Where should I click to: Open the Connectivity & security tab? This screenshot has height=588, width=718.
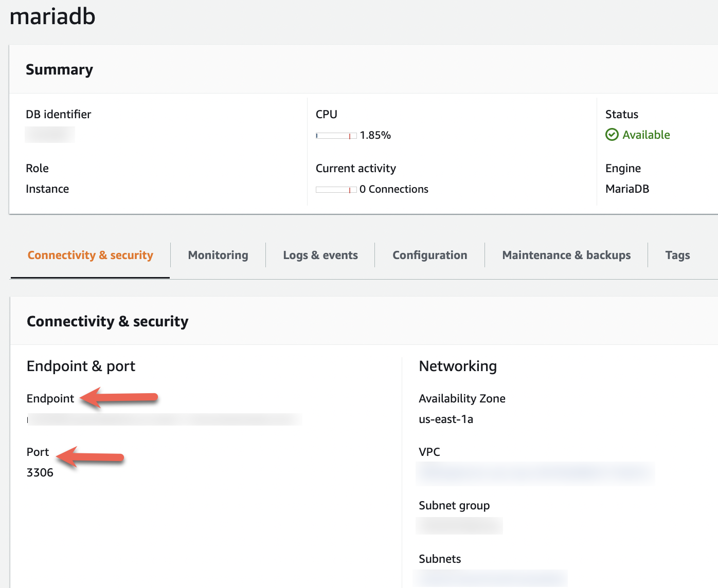91,255
